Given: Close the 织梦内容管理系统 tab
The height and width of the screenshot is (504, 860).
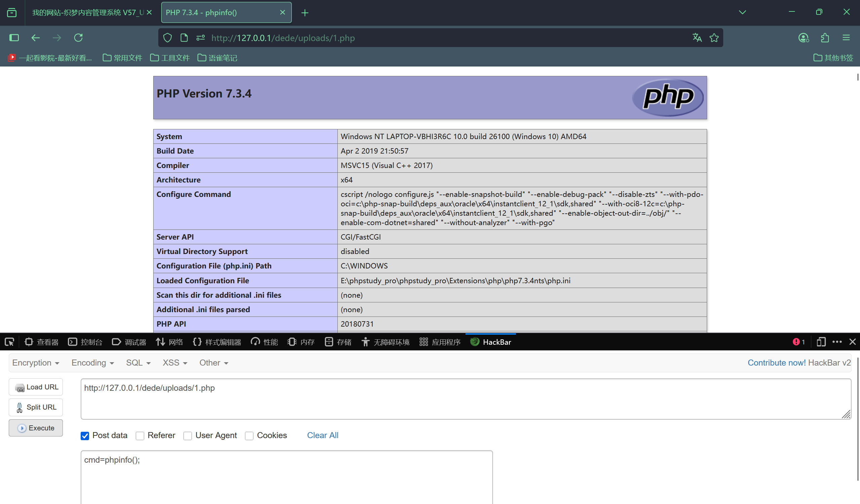Looking at the screenshot, I should (149, 12).
